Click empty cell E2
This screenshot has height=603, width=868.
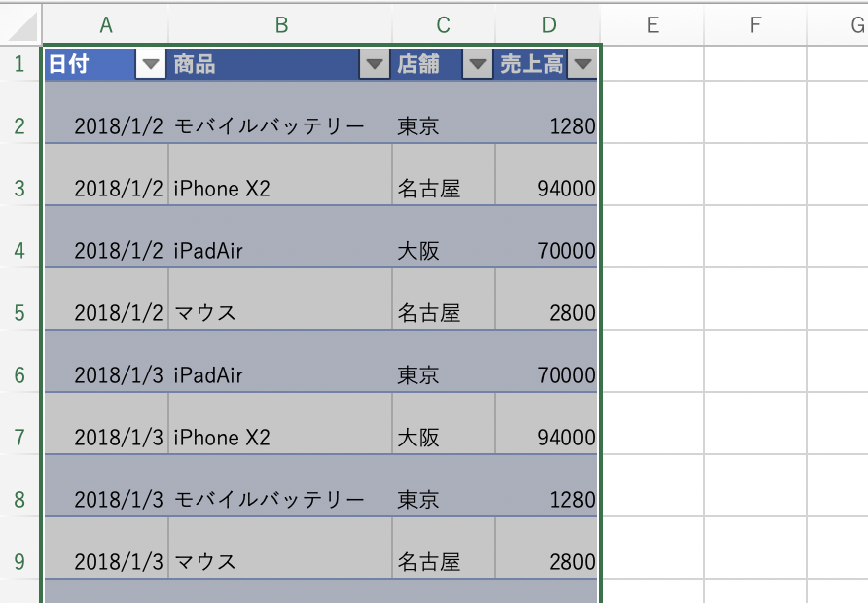[652, 126]
